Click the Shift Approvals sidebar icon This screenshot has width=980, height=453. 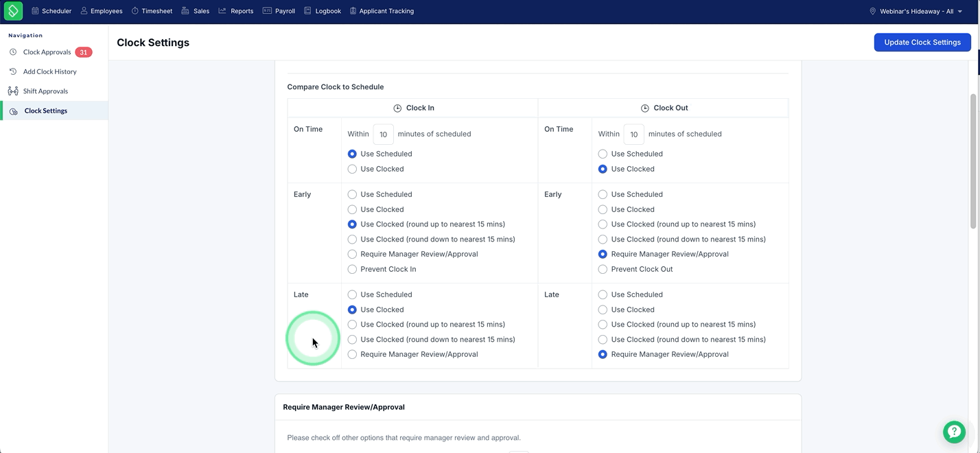[x=13, y=91]
